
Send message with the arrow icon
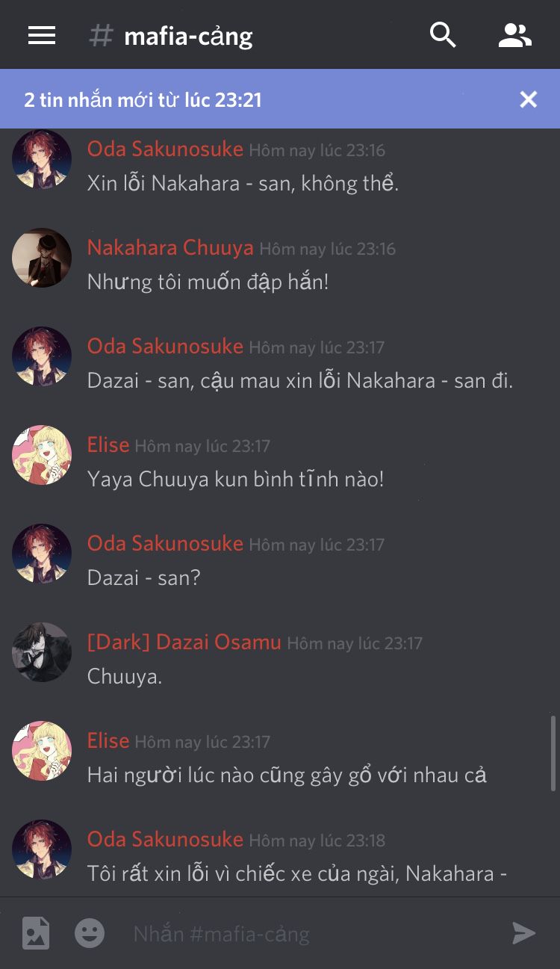(x=524, y=933)
